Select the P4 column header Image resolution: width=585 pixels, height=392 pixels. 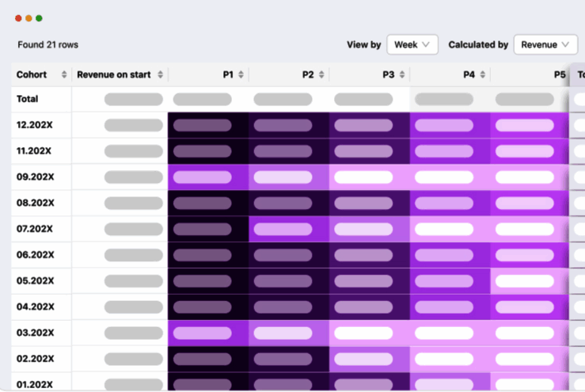(x=469, y=75)
